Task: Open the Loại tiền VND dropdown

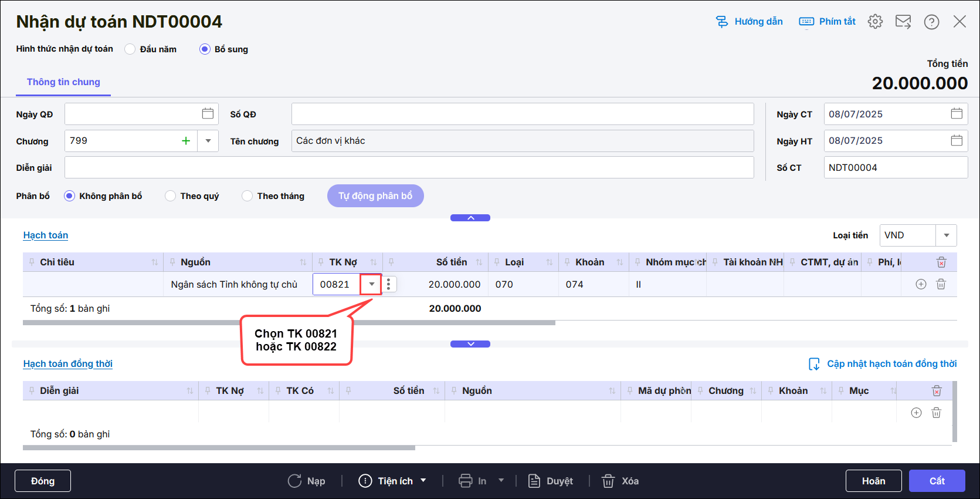Action: point(946,235)
